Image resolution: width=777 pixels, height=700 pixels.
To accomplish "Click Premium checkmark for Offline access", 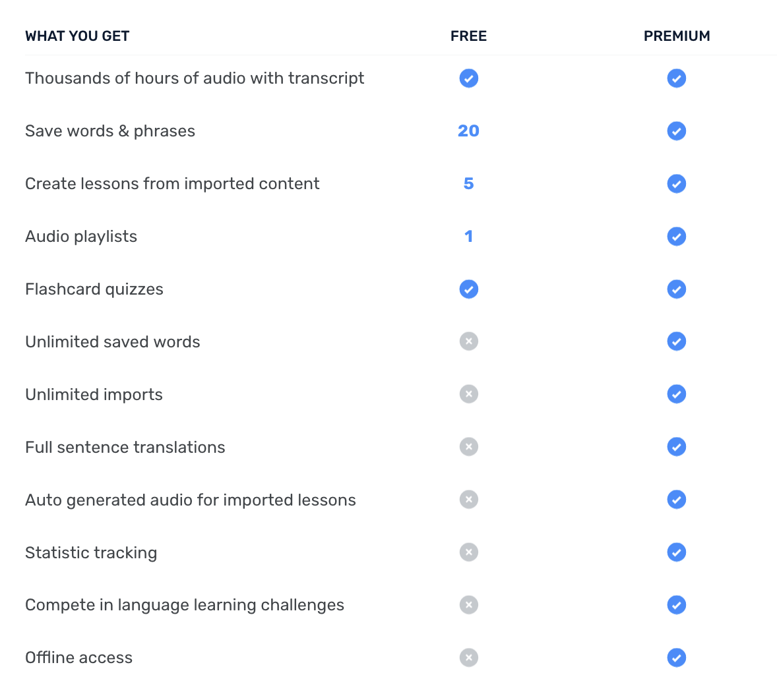I will (676, 658).
